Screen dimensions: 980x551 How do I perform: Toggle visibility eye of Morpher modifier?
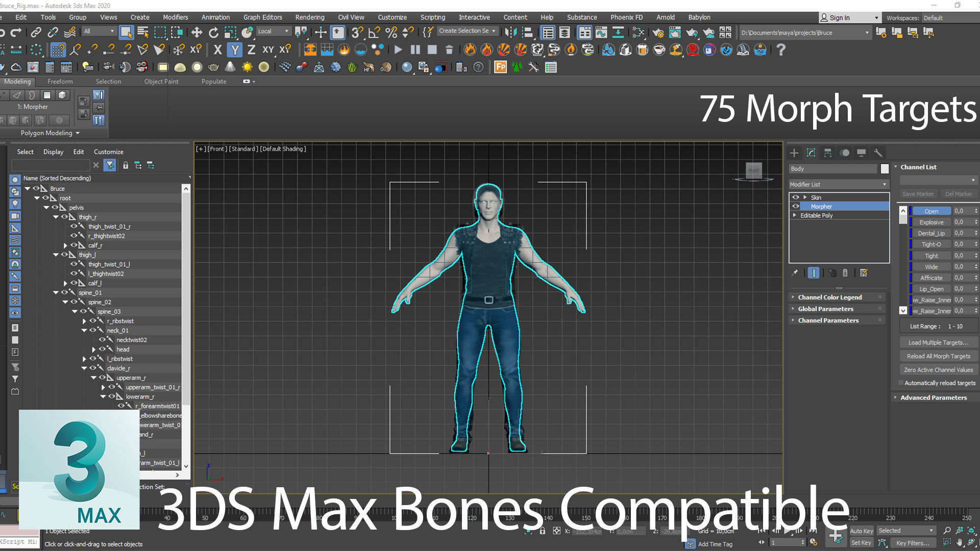[795, 207]
